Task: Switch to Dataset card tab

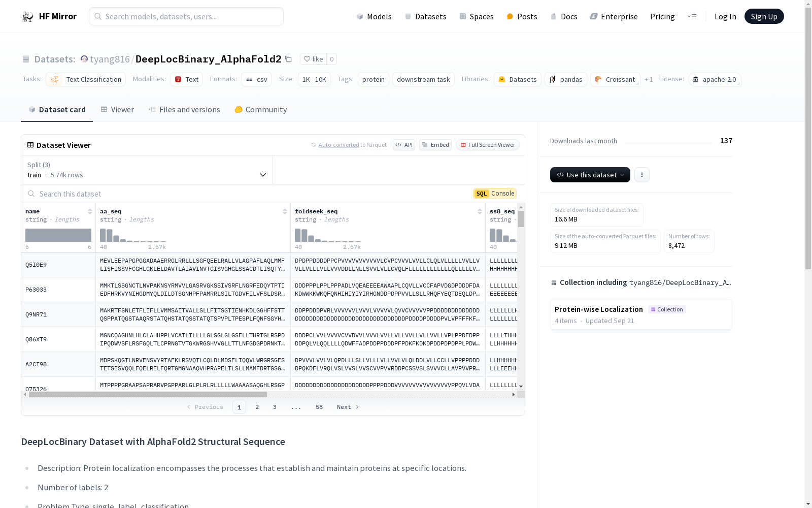Action: pyautogui.click(x=57, y=110)
